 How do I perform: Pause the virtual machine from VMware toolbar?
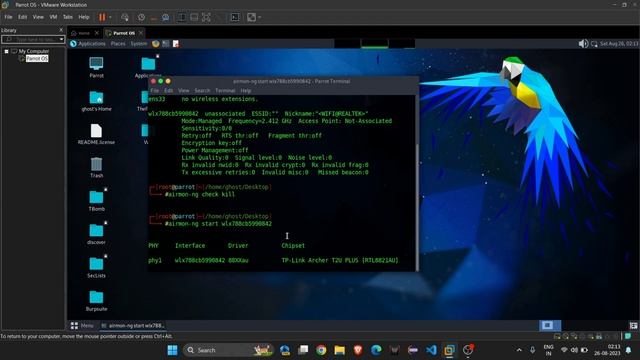point(102,17)
